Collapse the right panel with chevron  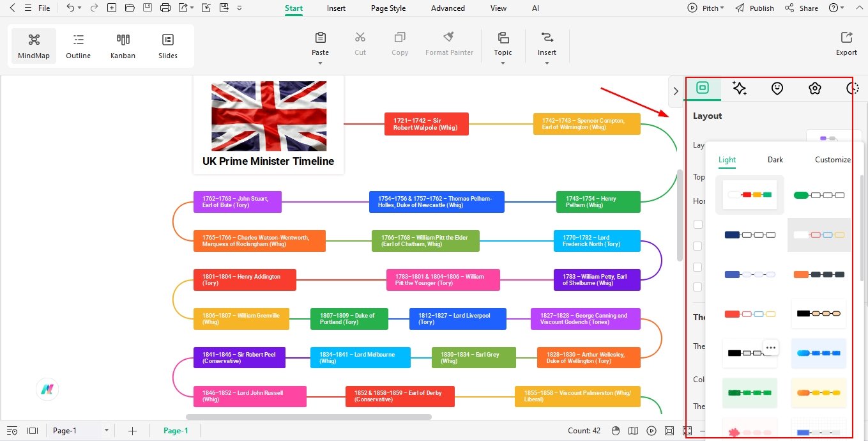click(676, 91)
